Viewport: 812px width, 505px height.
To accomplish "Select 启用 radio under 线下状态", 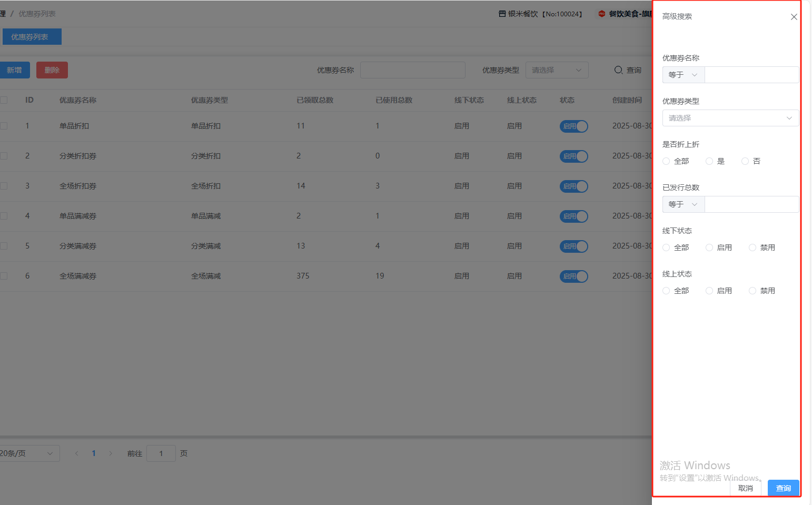I will pos(709,247).
